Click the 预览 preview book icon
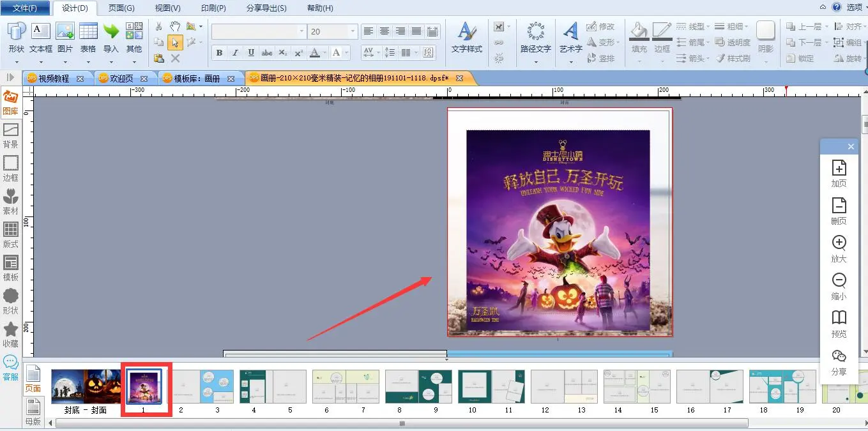 pos(839,318)
